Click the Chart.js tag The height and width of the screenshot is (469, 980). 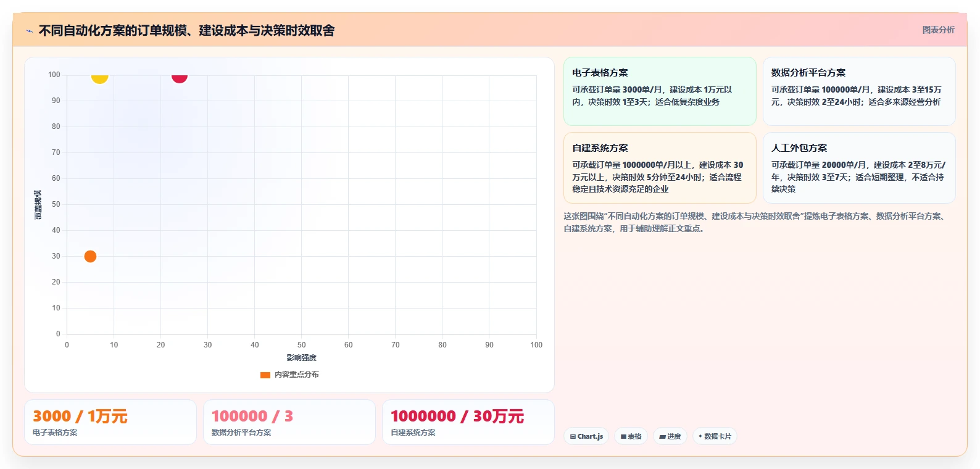(x=586, y=436)
